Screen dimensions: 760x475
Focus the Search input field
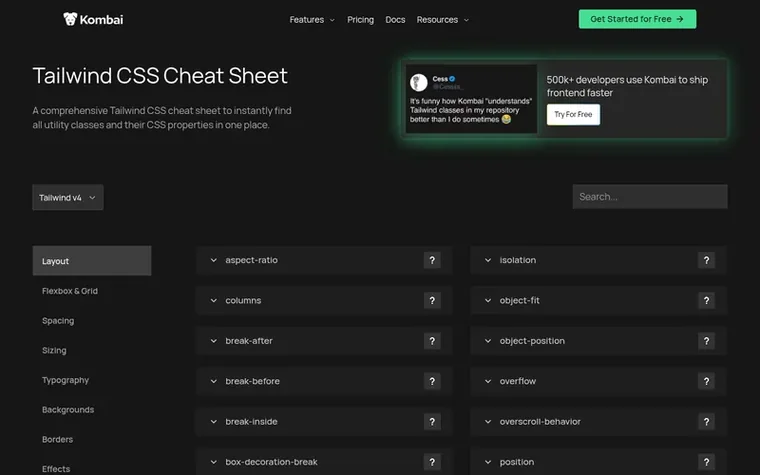coord(650,197)
